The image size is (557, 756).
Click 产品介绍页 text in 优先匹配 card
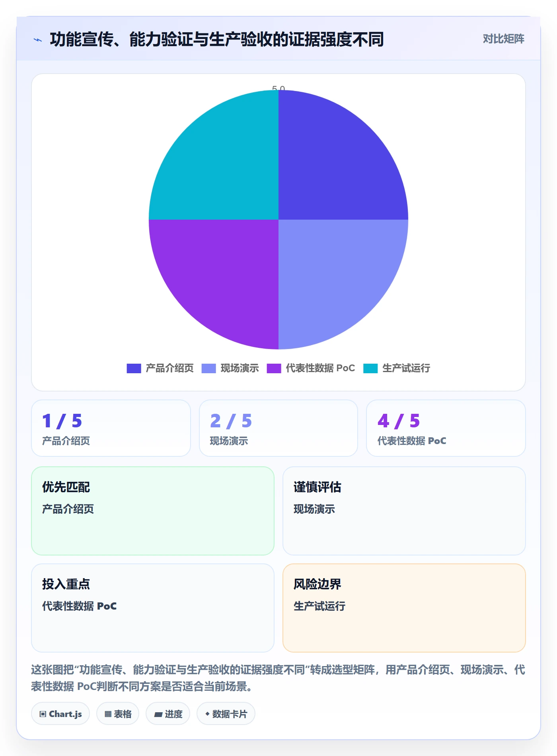pyautogui.click(x=68, y=509)
